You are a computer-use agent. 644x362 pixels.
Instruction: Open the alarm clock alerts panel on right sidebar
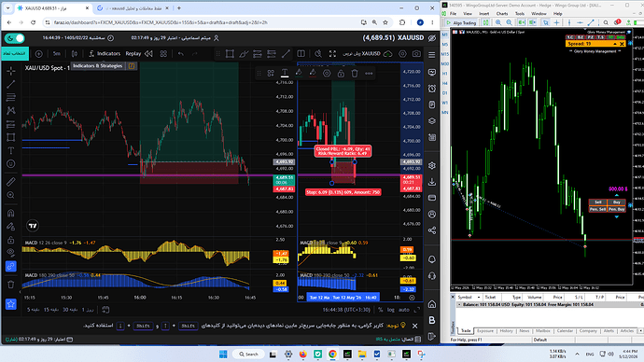(431, 89)
